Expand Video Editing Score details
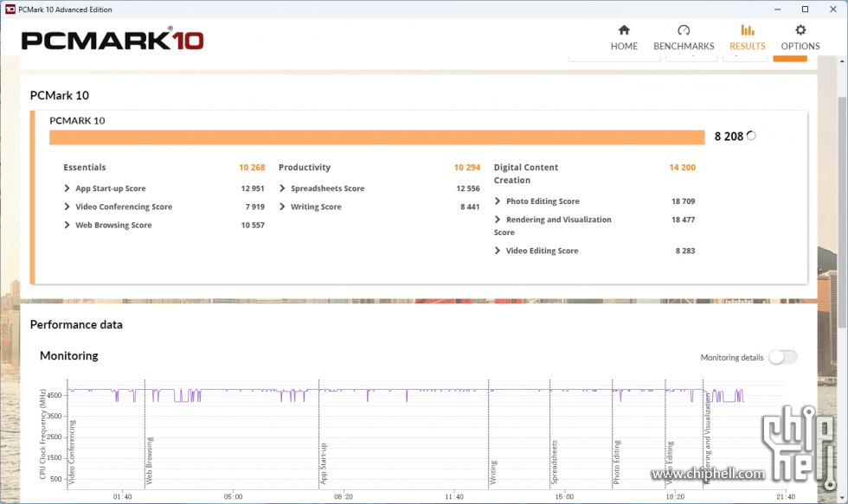 tap(498, 251)
